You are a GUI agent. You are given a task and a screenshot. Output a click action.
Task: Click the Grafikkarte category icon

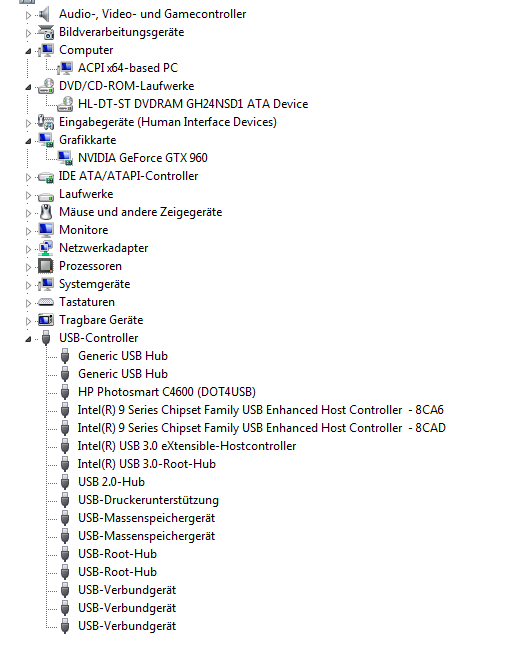(x=46, y=140)
